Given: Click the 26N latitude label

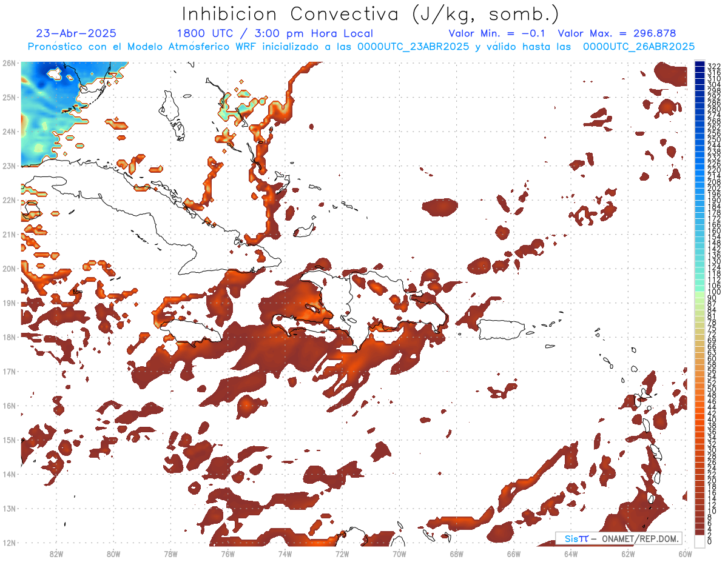Looking at the screenshot, I should pos(8,62).
